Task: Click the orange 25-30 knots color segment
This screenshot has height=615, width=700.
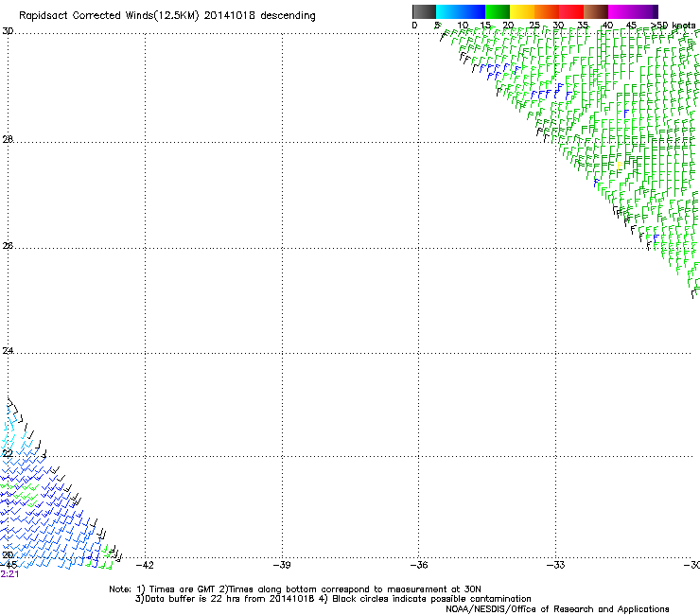Action: tap(547, 11)
